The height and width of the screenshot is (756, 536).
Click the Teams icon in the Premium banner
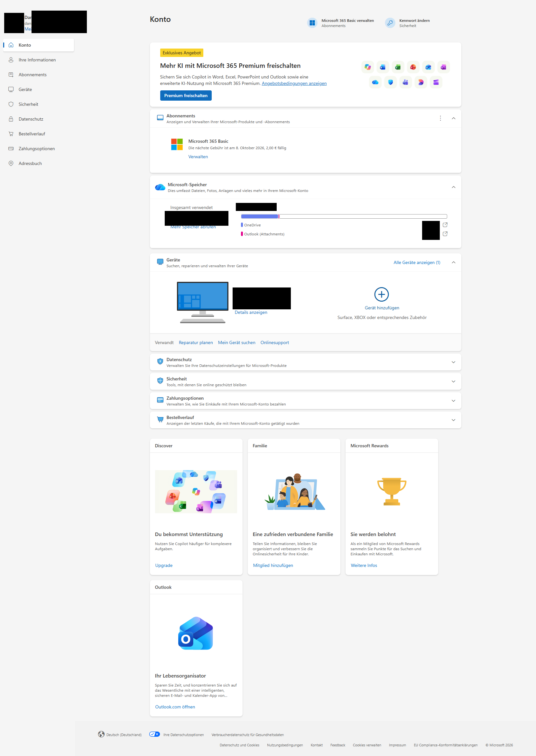[x=405, y=82]
